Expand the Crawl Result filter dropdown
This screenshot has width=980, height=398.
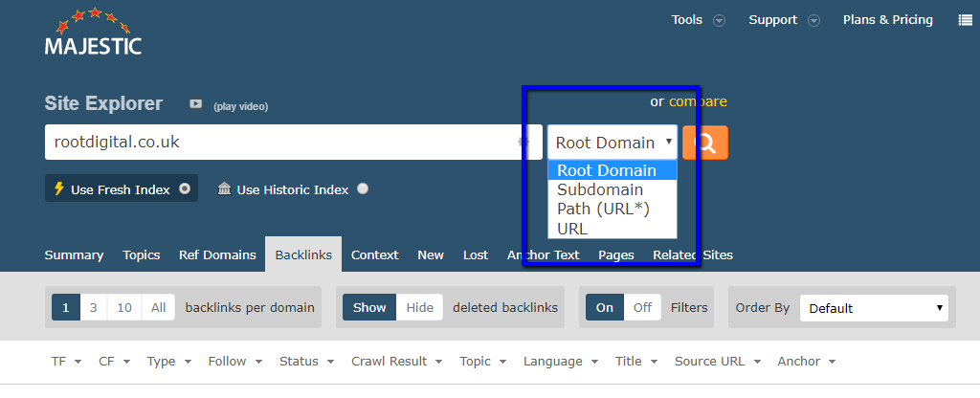(x=397, y=361)
